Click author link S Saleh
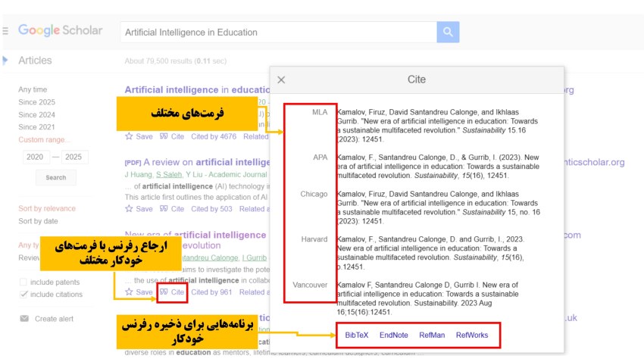The image size is (644, 362). pos(169,174)
